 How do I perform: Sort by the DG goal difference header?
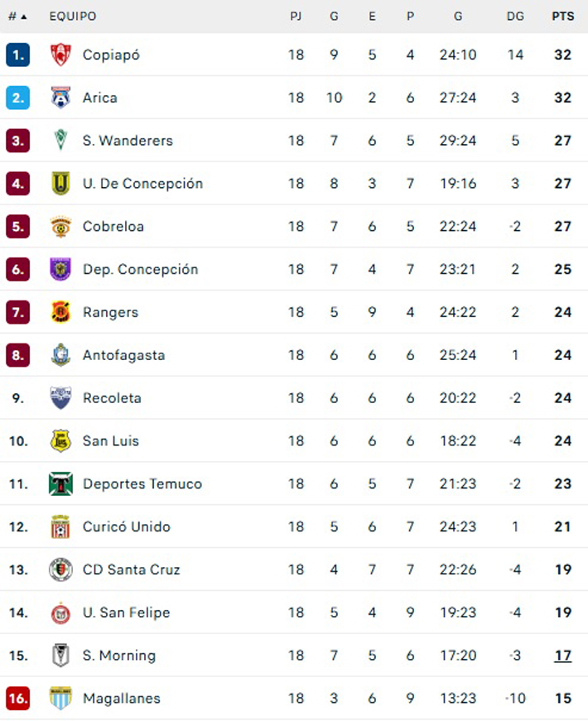515,17
